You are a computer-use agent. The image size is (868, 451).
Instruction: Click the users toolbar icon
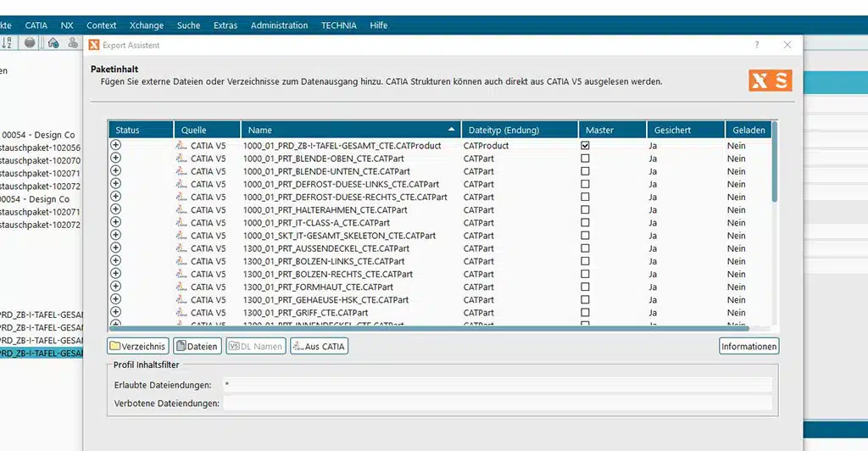point(73,42)
